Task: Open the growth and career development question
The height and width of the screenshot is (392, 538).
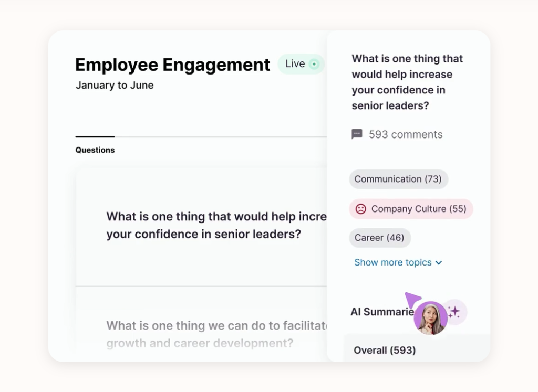Action: click(x=210, y=334)
